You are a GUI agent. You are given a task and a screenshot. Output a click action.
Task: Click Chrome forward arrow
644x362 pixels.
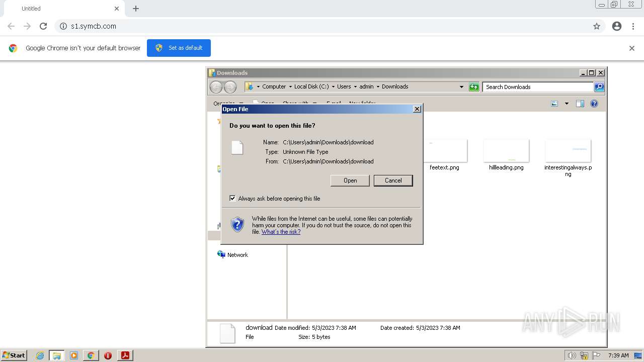point(27,26)
